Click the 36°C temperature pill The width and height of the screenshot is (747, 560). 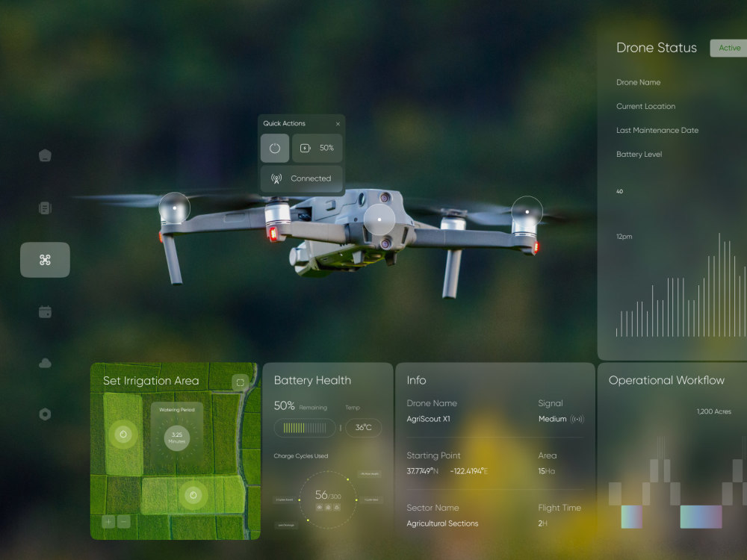364,428
